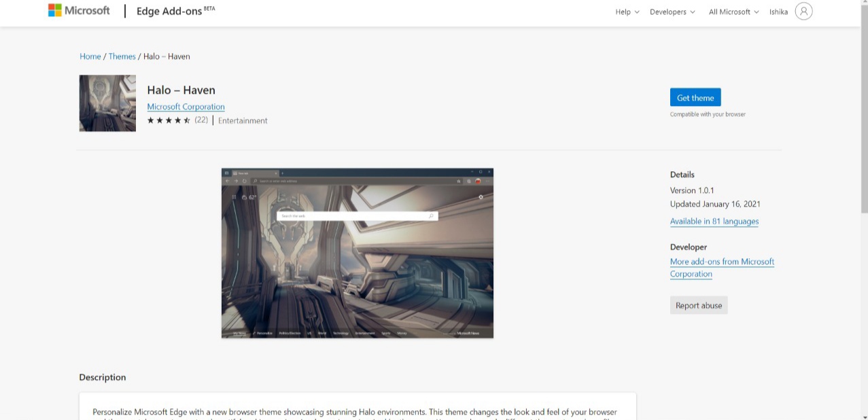
Task: Open the Help dropdown menu
Action: tap(627, 12)
